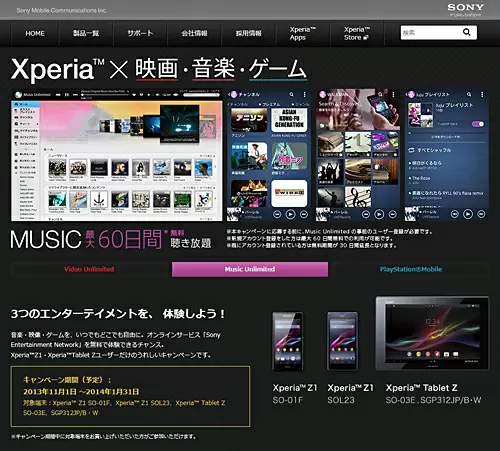
Task: Click the progress bar in the desktop player
Action: [106, 95]
